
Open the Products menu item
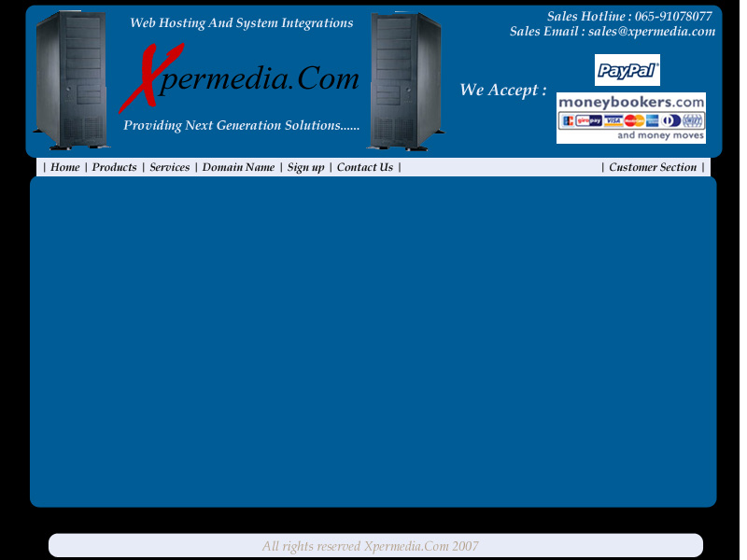click(x=114, y=168)
